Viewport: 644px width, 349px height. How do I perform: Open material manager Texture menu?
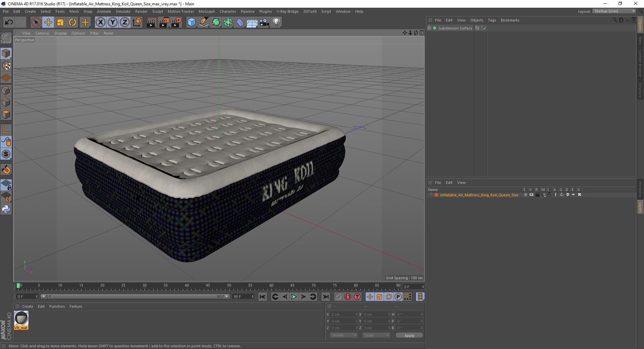point(75,306)
